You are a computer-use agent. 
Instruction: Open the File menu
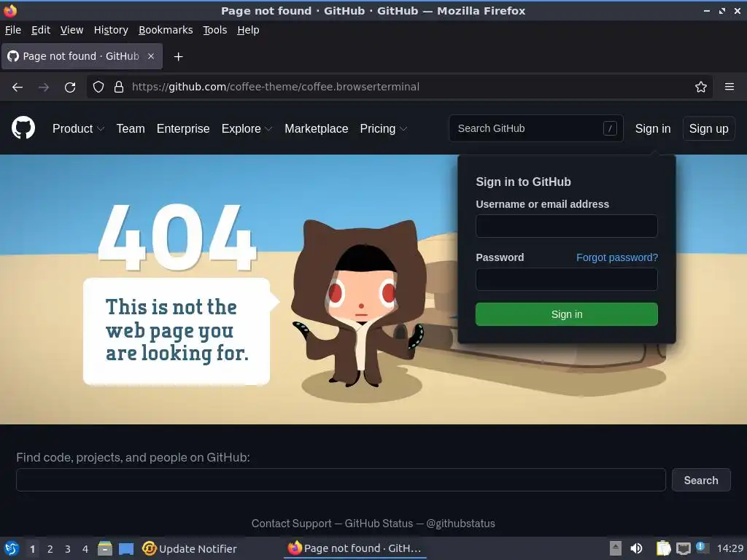(x=13, y=30)
